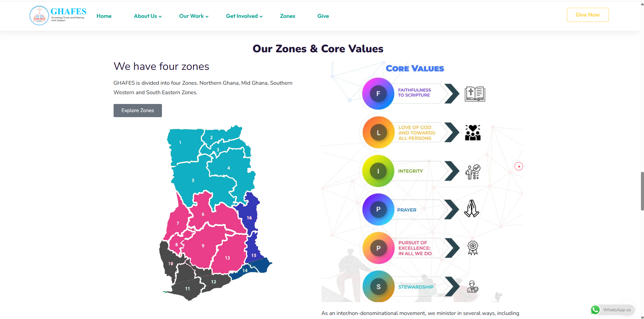Click the GHAFES logo icon
Viewport: 644px width, 319px height.
[x=39, y=16]
